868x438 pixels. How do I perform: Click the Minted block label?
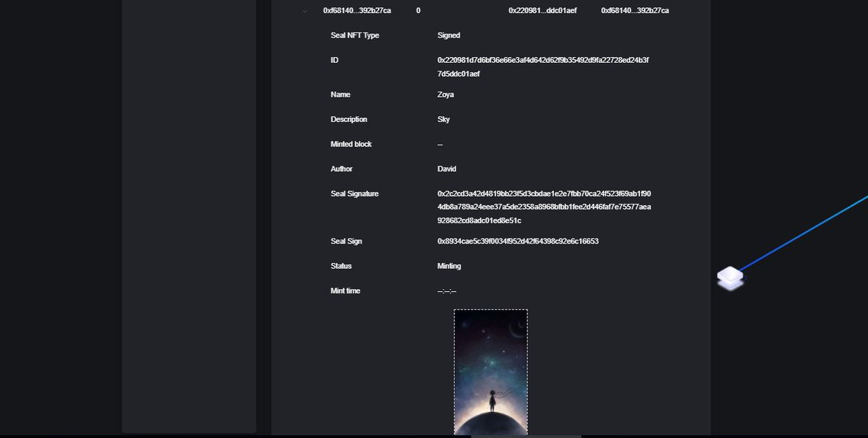351,144
